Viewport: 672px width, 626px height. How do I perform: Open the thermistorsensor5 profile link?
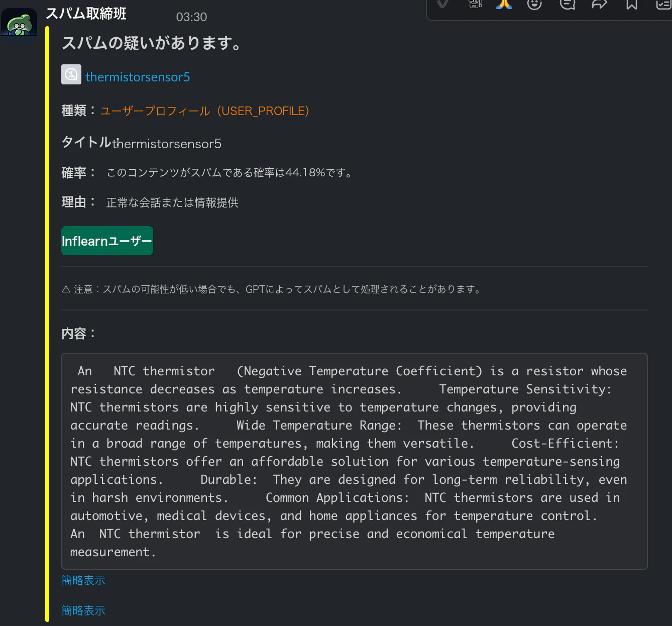(x=138, y=77)
